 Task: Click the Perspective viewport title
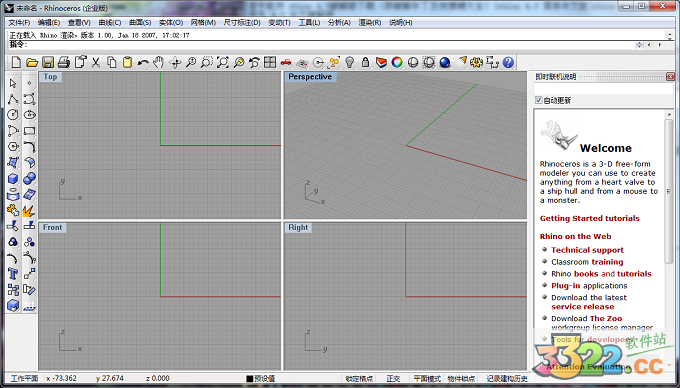coord(310,77)
